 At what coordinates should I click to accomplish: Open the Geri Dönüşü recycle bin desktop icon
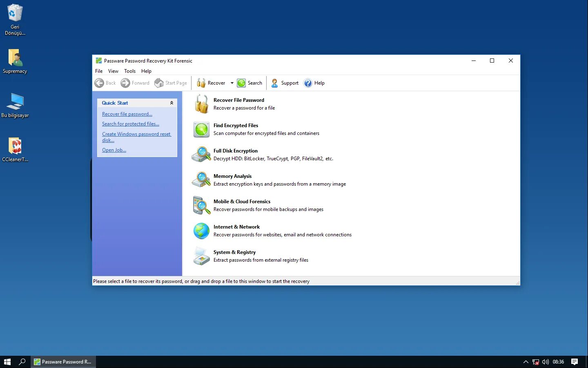[x=15, y=20]
